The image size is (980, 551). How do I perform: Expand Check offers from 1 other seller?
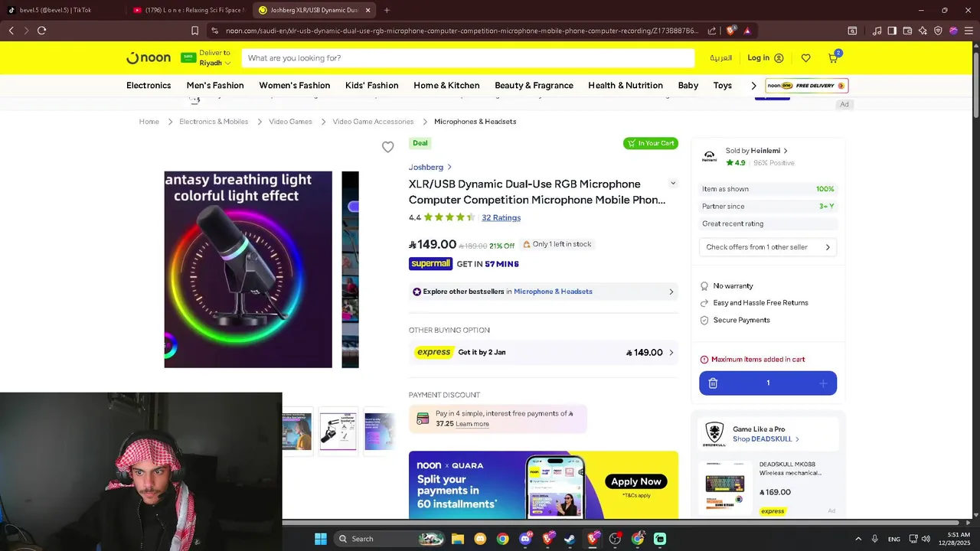pyautogui.click(x=768, y=247)
